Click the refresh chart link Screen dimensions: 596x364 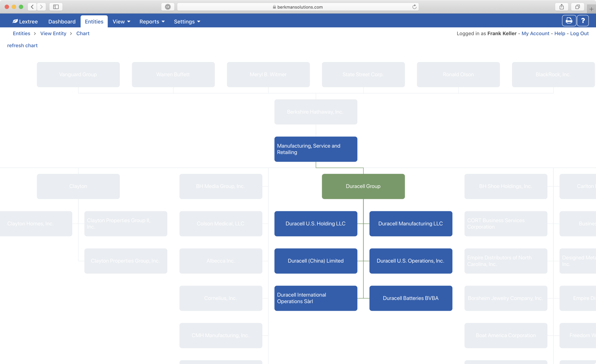[x=22, y=45]
